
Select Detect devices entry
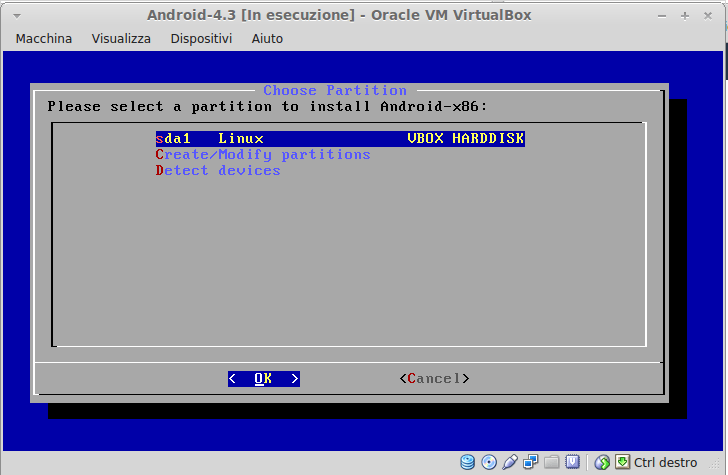click(x=218, y=171)
